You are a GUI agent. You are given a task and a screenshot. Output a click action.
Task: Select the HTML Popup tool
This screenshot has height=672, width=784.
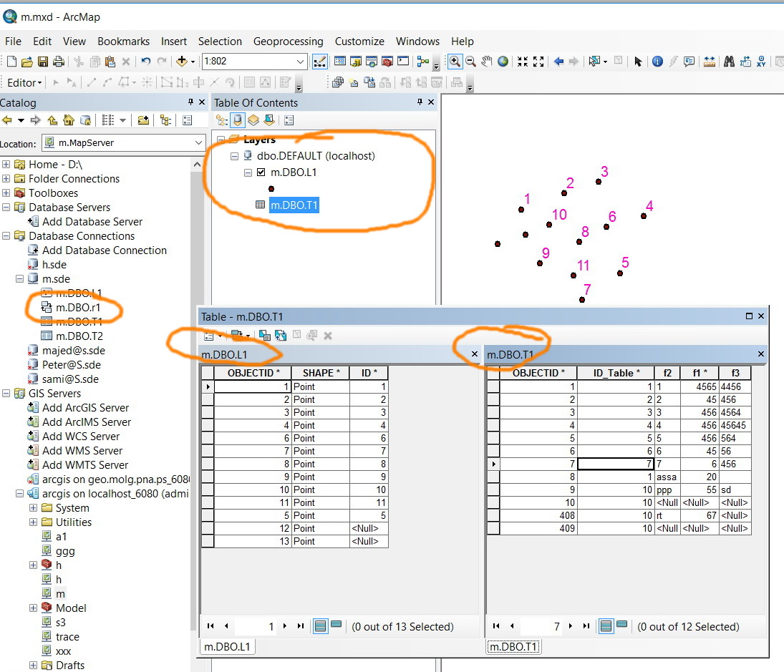(x=689, y=62)
